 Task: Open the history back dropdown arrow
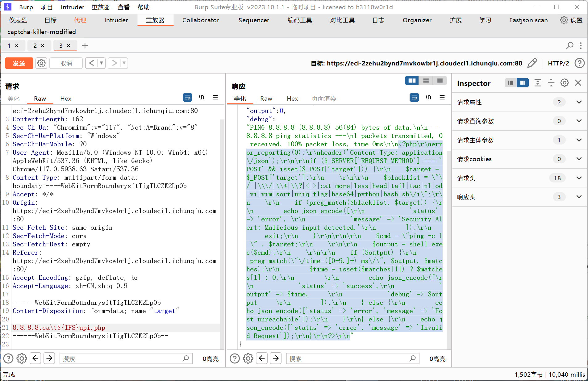pyautogui.click(x=101, y=63)
